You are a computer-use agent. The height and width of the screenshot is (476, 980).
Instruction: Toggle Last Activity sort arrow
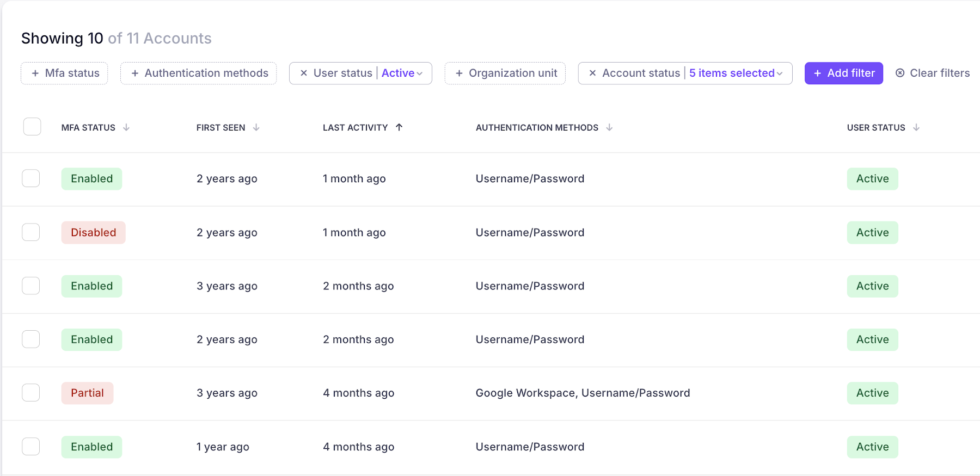coord(399,127)
